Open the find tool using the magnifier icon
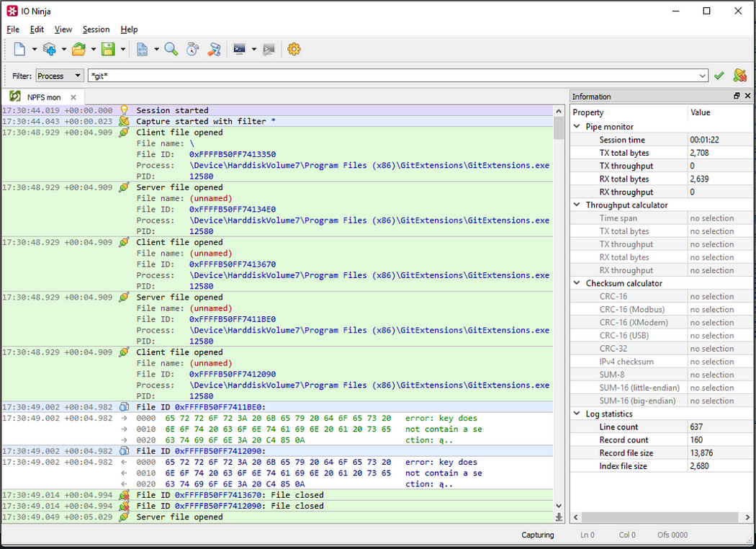Image resolution: width=756 pixels, height=549 pixels. 171,49
